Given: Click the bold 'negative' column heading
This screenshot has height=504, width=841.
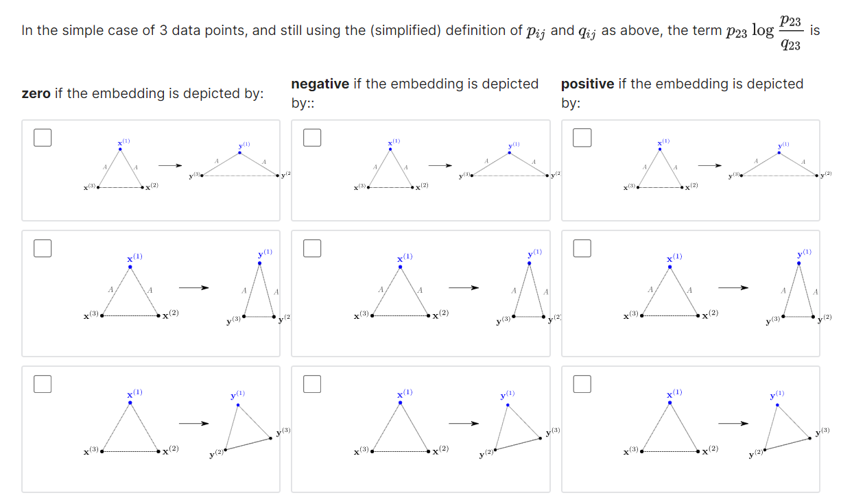Looking at the screenshot, I should (320, 84).
